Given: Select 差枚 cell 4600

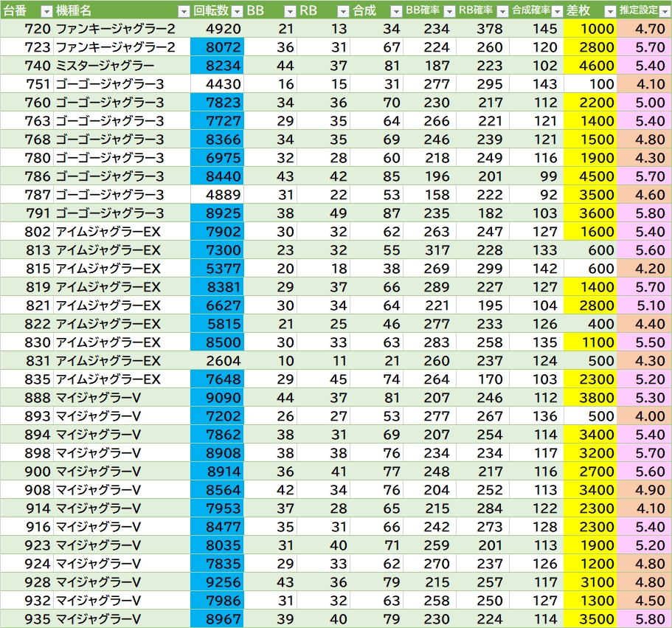Looking at the screenshot, I should (590, 66).
